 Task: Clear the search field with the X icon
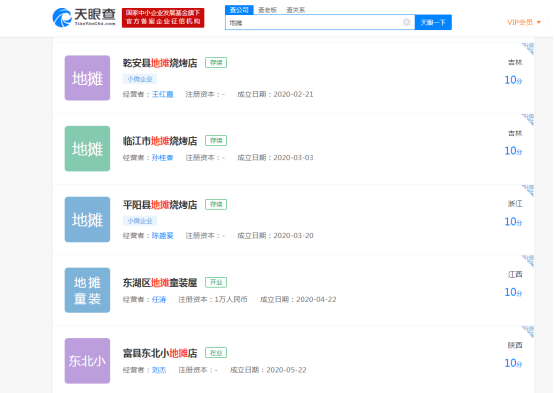coord(407,22)
